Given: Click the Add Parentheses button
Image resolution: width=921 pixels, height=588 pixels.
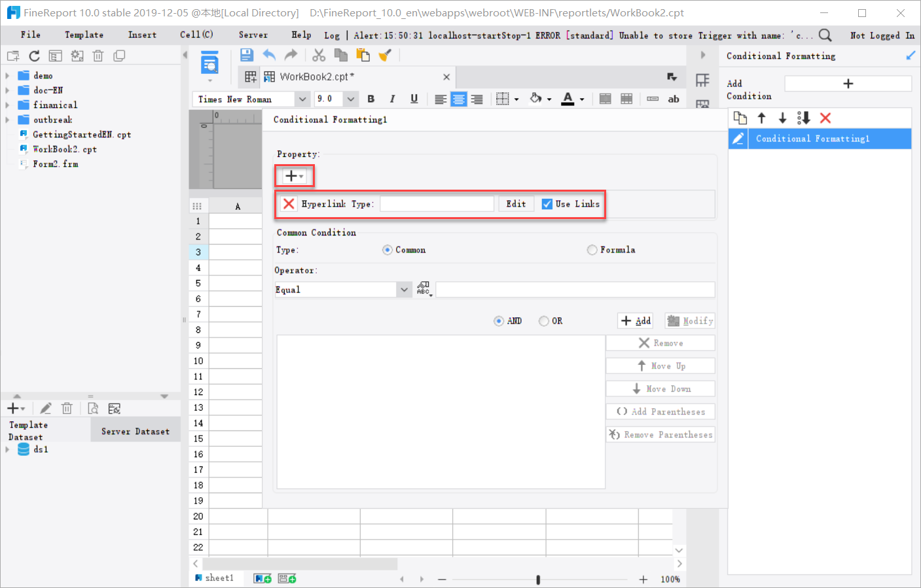Looking at the screenshot, I should (x=660, y=411).
